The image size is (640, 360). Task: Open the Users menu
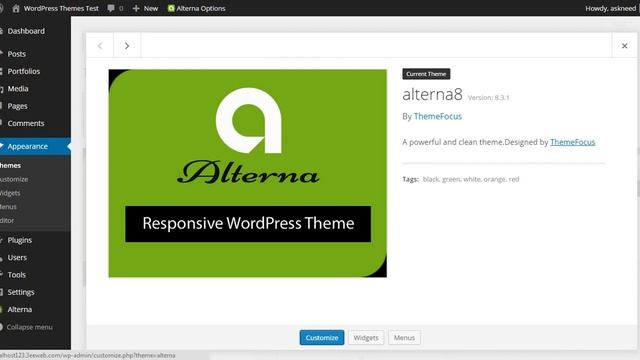17,258
